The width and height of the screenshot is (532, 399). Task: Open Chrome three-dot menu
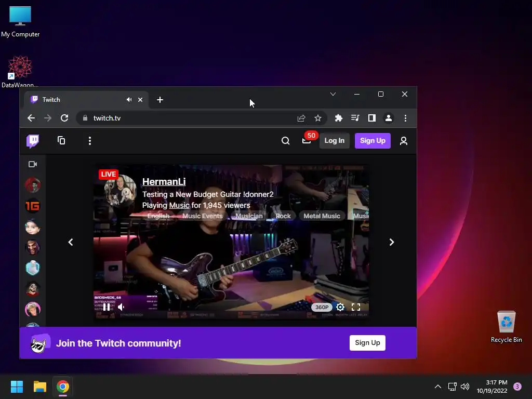(405, 118)
